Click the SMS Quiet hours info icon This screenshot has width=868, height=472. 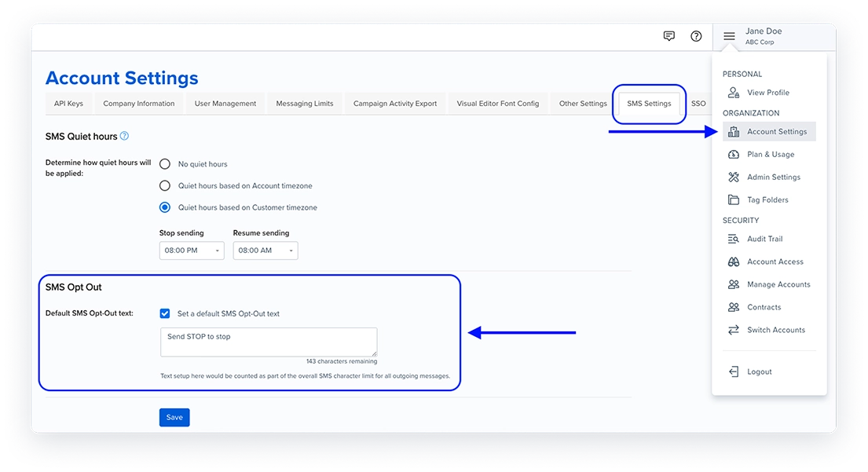tap(124, 137)
